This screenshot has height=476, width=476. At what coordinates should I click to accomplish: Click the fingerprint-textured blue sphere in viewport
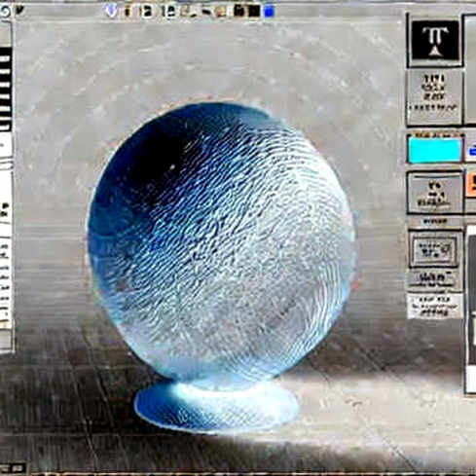click(x=221, y=240)
